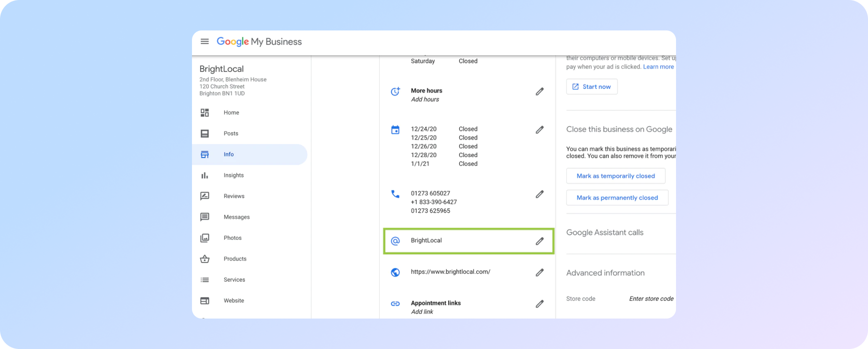Click Mark as permanently closed
This screenshot has width=868, height=349.
pyautogui.click(x=617, y=198)
